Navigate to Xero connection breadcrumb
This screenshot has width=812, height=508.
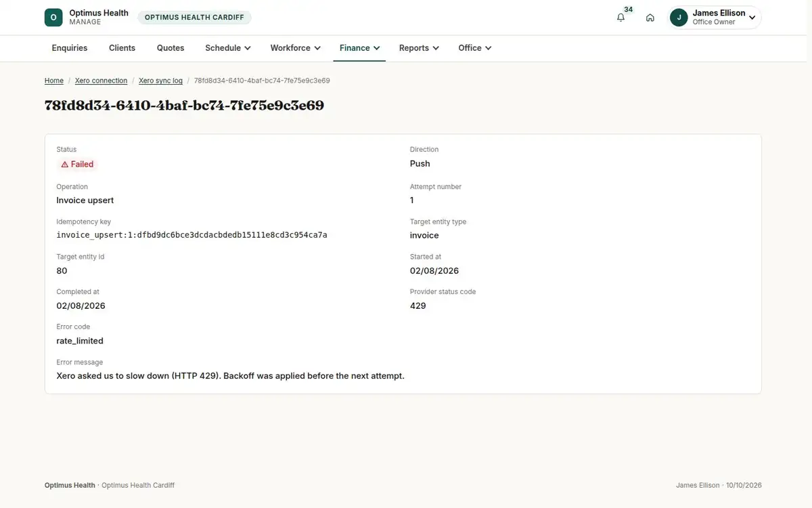(x=101, y=81)
